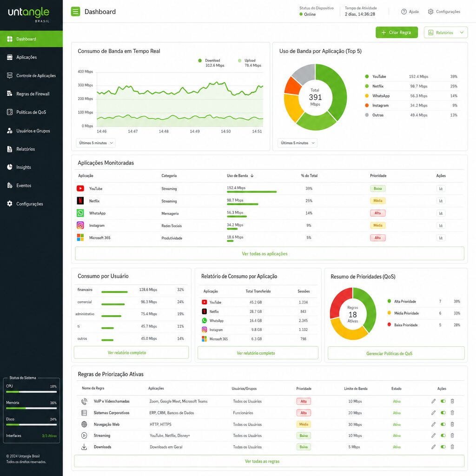
Task: Toggle off the Navegação Web rule
Action: 442,424
